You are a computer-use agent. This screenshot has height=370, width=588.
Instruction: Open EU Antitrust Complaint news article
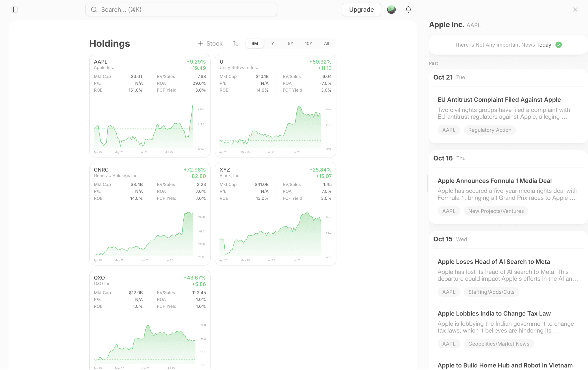coord(499,100)
